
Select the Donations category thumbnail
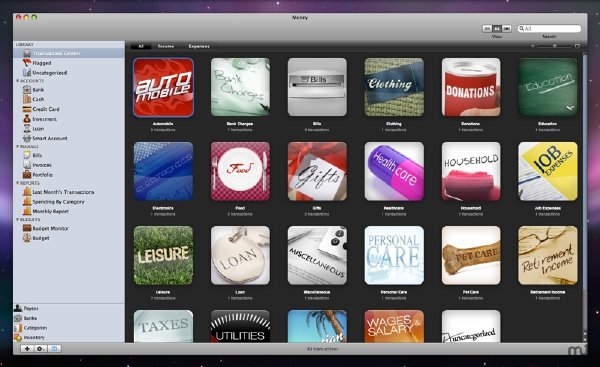coord(471,87)
